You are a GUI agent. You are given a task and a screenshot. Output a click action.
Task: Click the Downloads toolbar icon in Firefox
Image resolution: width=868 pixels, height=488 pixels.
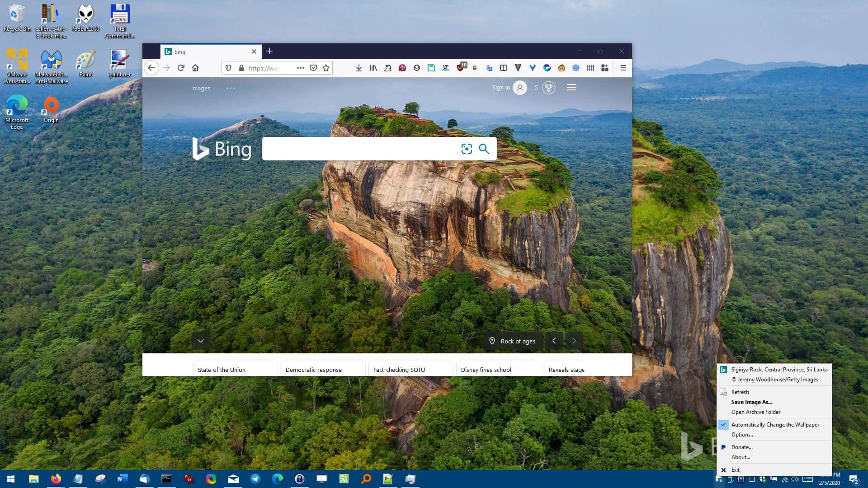[x=359, y=67]
